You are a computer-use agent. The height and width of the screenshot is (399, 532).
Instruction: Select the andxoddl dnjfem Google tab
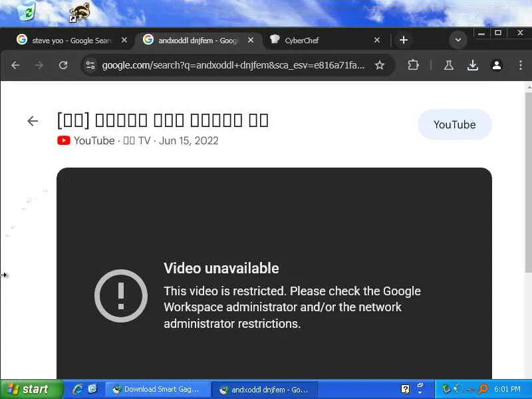pyautogui.click(x=197, y=41)
